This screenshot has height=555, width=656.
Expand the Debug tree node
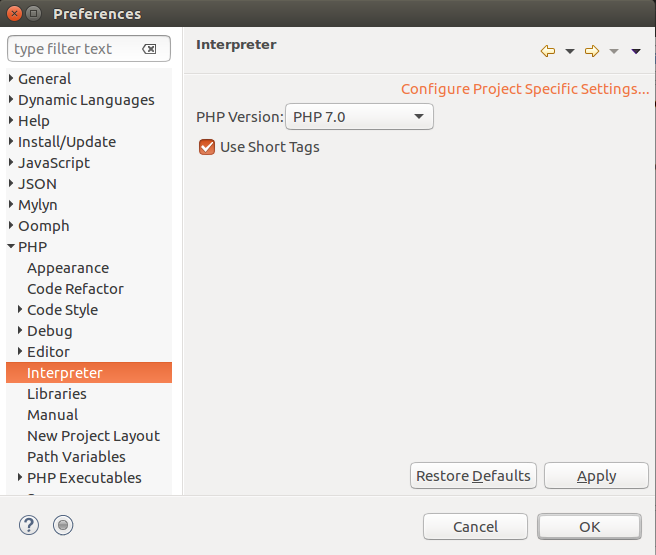pyautogui.click(x=20, y=330)
